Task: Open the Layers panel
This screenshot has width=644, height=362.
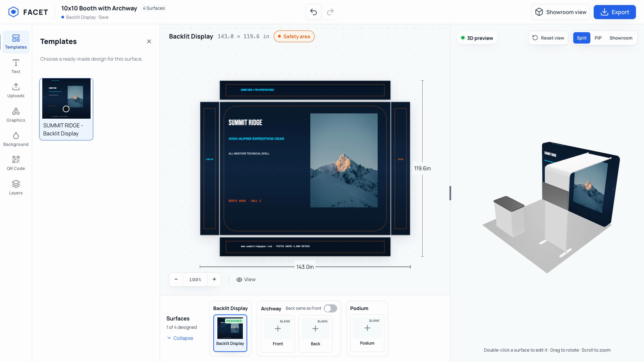Action: point(16,188)
